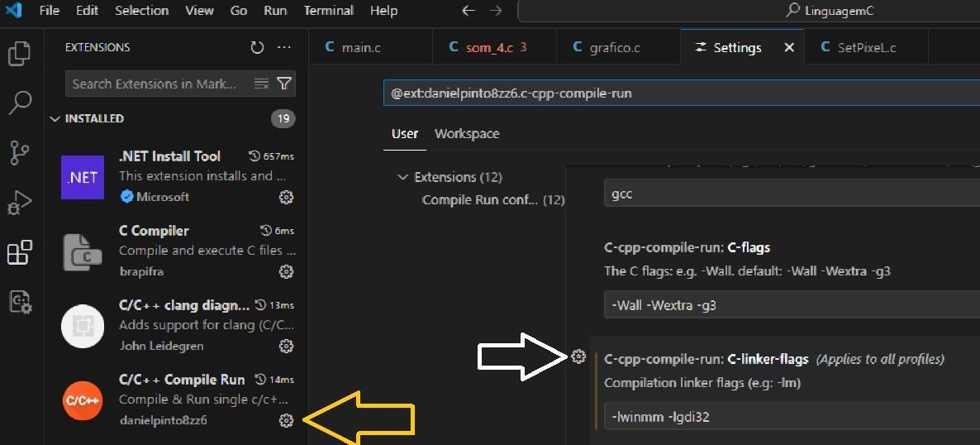Open the C/C++ settings activity bar icon
This screenshot has height=445, width=980.
19,302
